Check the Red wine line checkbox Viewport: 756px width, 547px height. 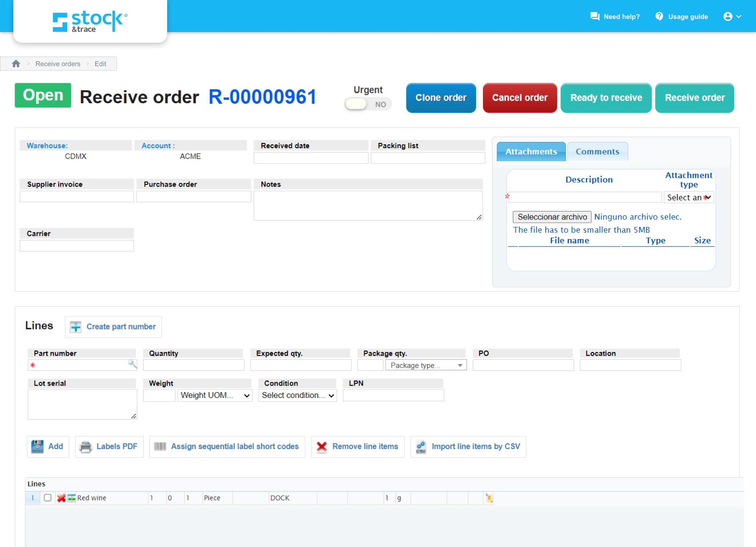[48, 498]
